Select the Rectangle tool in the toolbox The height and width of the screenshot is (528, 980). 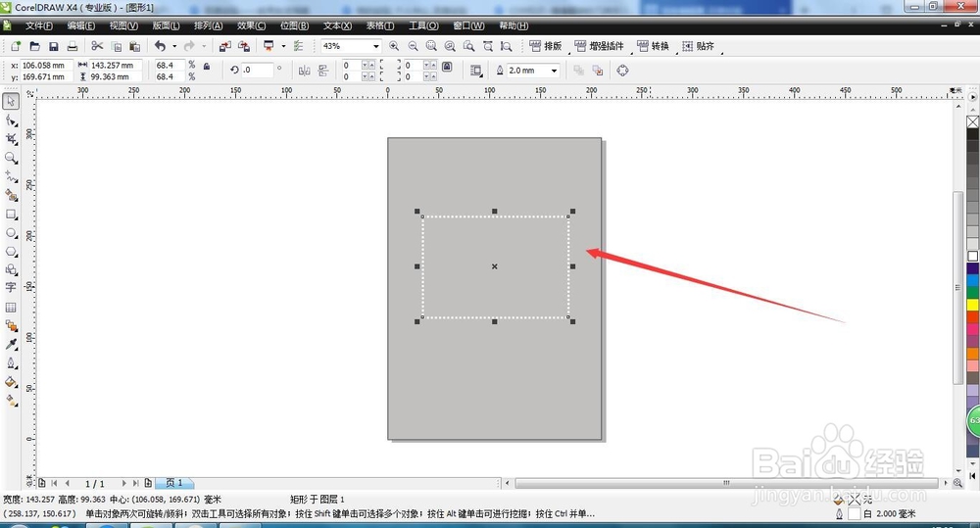click(11, 215)
